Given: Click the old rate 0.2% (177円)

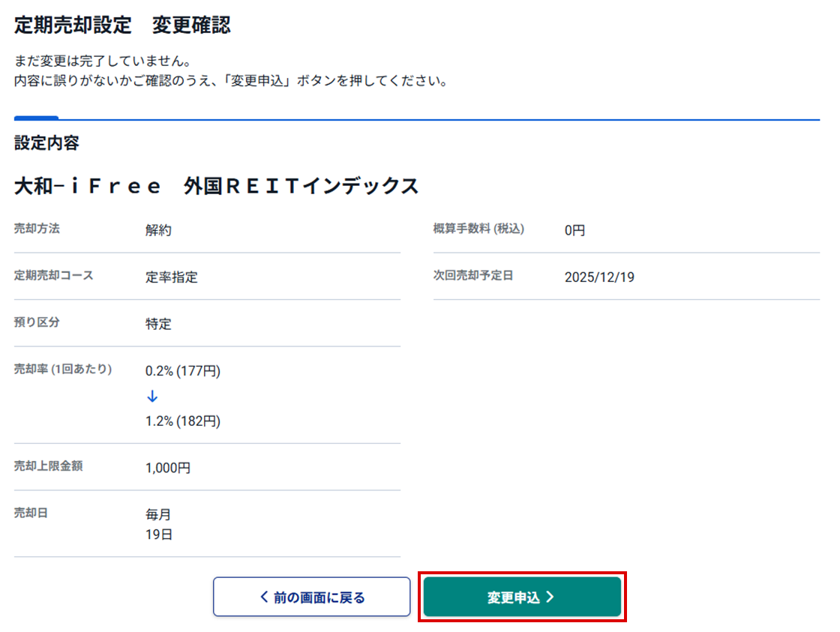Looking at the screenshot, I should tap(183, 371).
